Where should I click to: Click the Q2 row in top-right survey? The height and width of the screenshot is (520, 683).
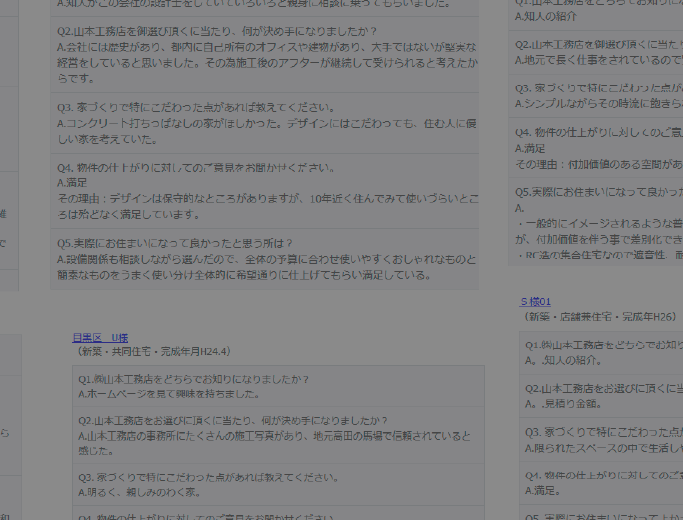[x=597, y=52]
